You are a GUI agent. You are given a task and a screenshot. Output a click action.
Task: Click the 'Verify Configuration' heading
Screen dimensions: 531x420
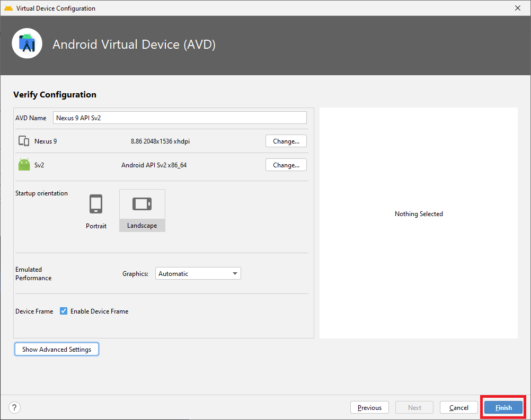(x=55, y=95)
